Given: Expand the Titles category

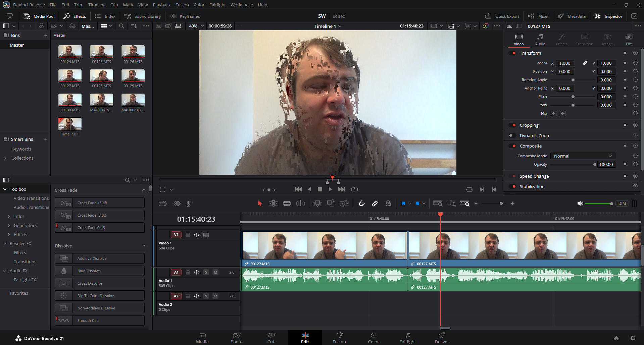Looking at the screenshot, I should [9, 217].
